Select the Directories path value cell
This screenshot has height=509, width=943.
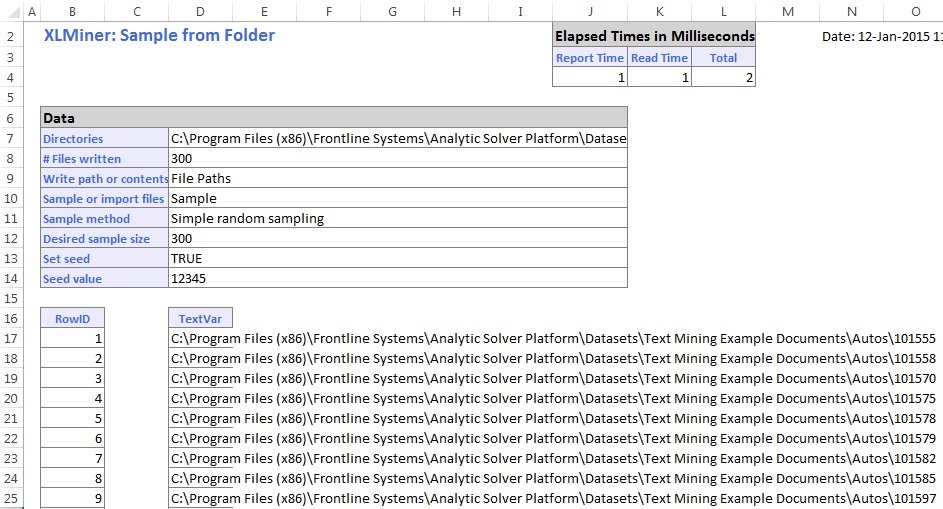(398, 139)
